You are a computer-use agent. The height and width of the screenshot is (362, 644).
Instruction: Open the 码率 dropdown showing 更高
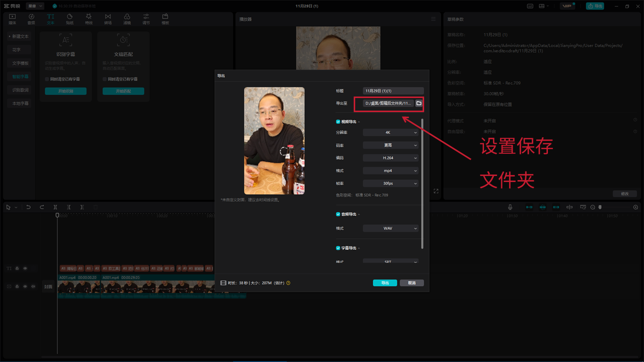click(390, 145)
